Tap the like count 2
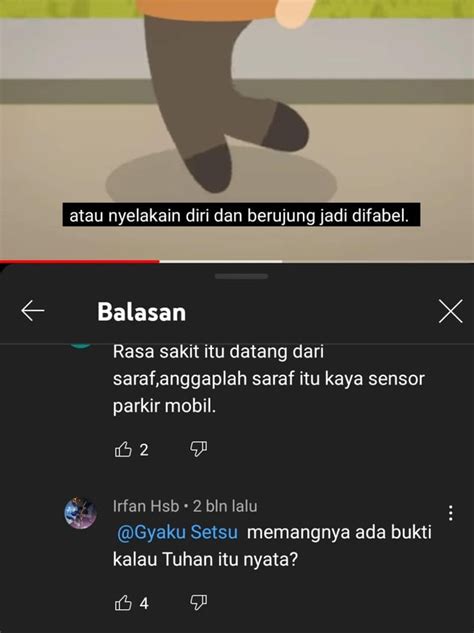Image resolution: width=474 pixels, height=633 pixels. coord(144,450)
